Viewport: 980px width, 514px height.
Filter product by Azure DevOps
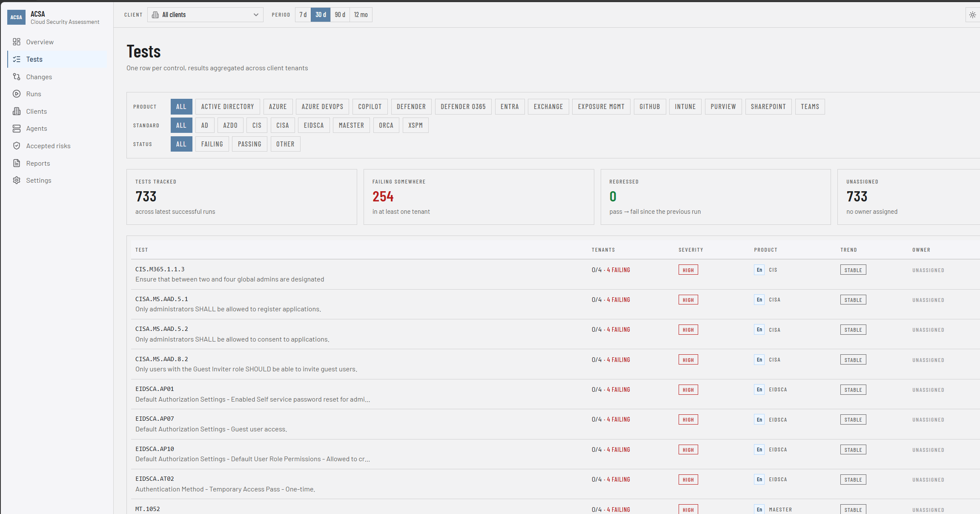(x=322, y=106)
